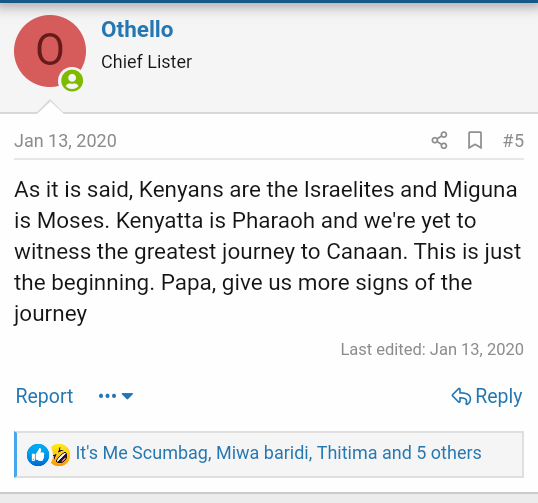Open the #5 post number permalink
This screenshot has height=503, width=538.
513,141
